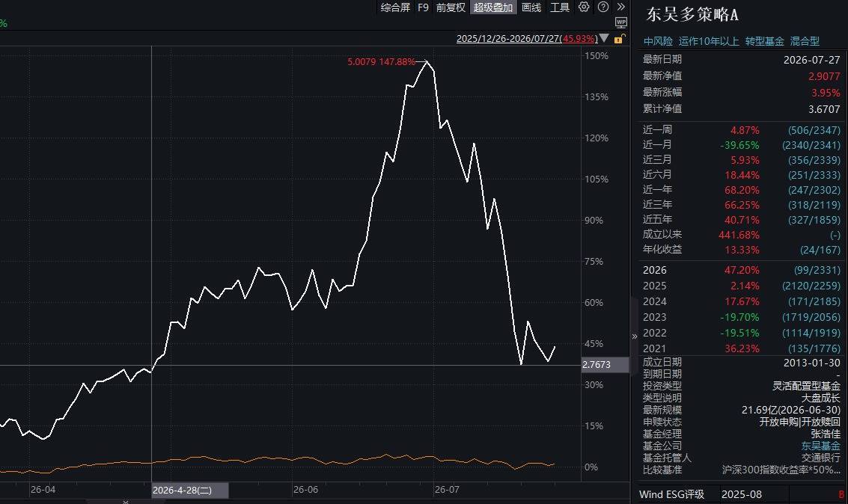
Task: Click the 开放申购|开放赎回 status
Action: (800, 422)
